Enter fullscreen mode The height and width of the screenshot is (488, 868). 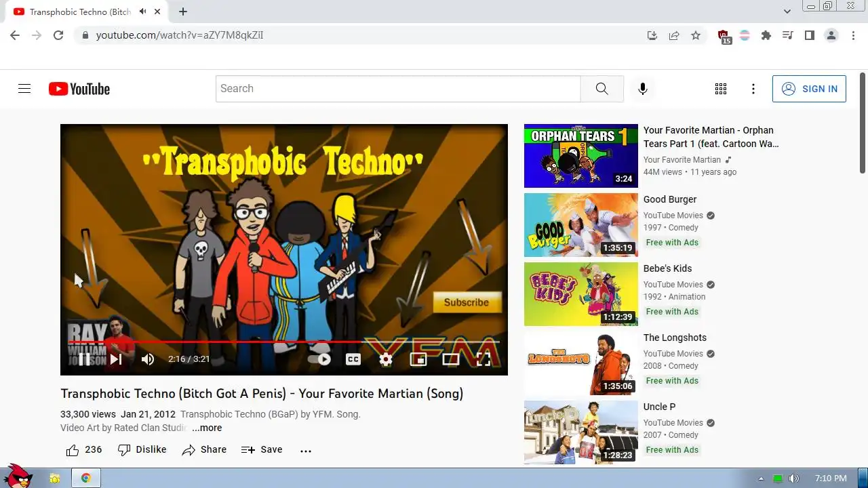[484, 359]
